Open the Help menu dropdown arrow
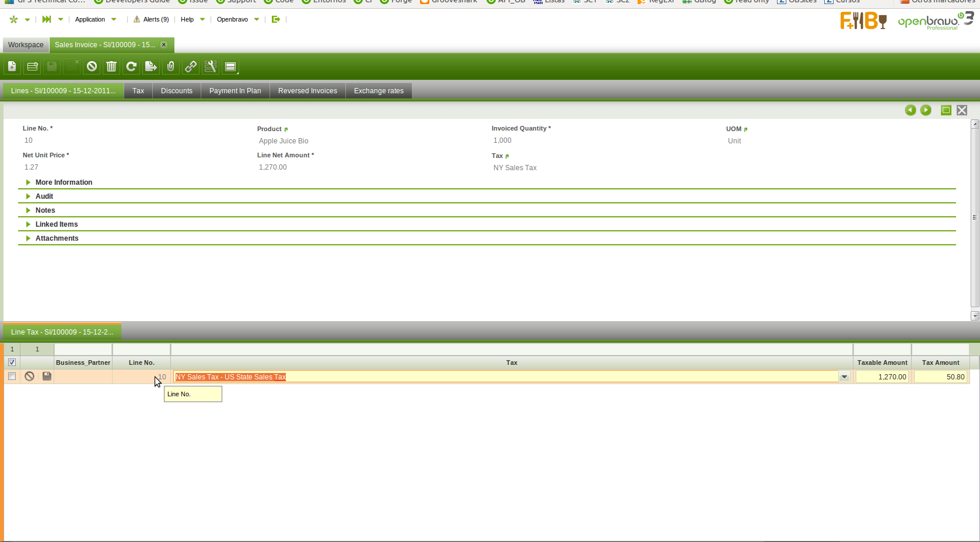Image resolution: width=980 pixels, height=542 pixels. click(x=202, y=20)
